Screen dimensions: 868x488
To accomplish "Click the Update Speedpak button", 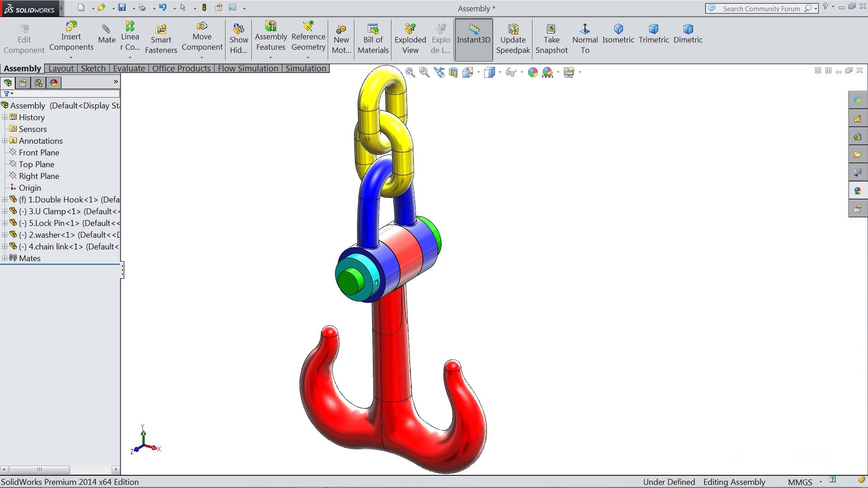I will (513, 38).
